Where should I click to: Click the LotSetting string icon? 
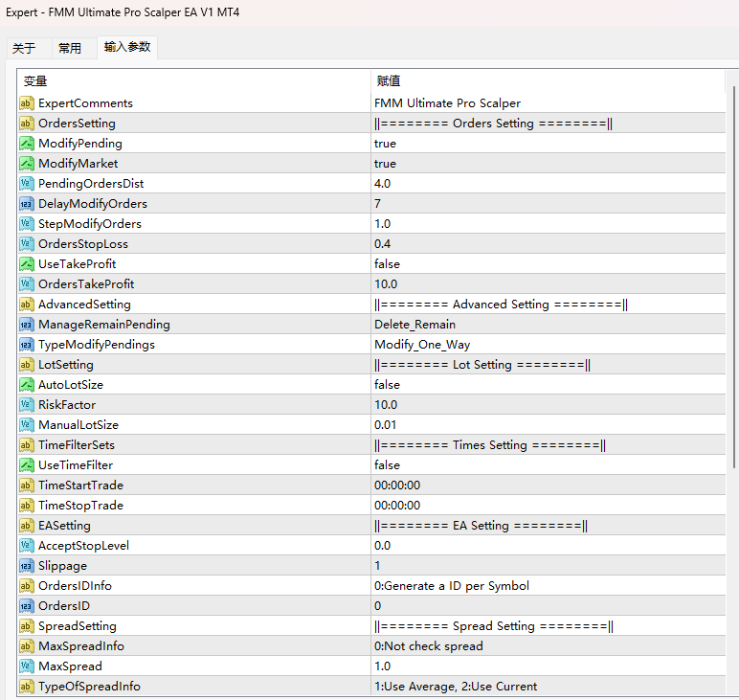click(27, 365)
